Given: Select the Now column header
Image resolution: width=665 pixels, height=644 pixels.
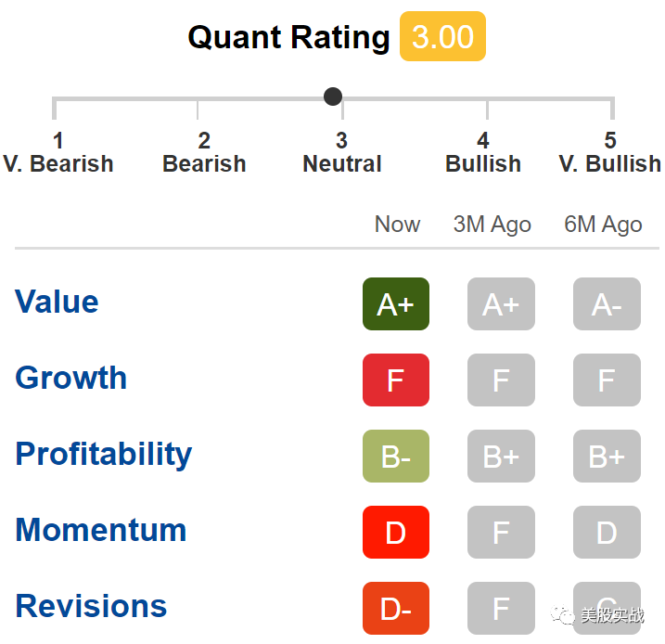Looking at the screenshot, I should tap(397, 224).
